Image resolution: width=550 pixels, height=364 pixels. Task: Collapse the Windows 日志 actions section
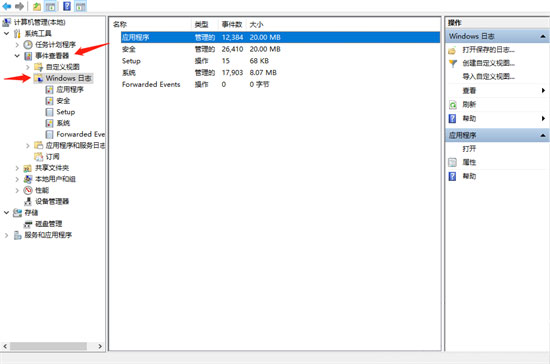(543, 36)
